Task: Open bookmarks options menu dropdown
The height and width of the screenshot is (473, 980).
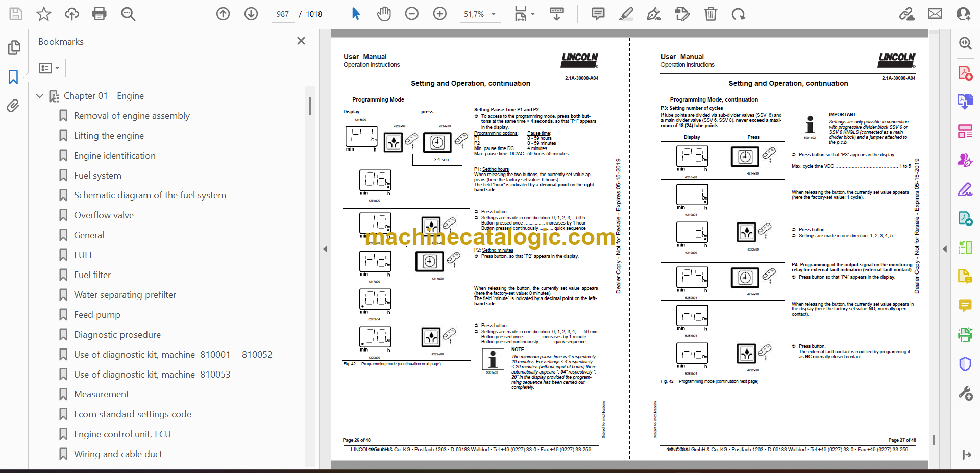Action: (x=49, y=68)
